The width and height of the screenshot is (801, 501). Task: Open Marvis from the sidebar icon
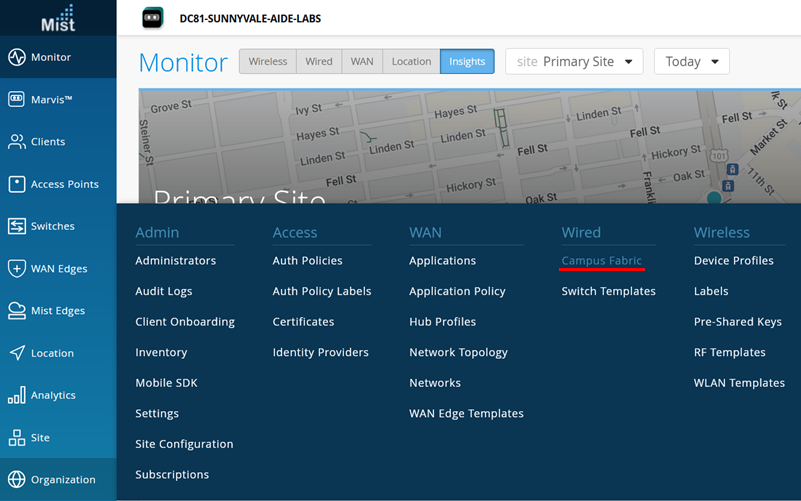coord(17,99)
